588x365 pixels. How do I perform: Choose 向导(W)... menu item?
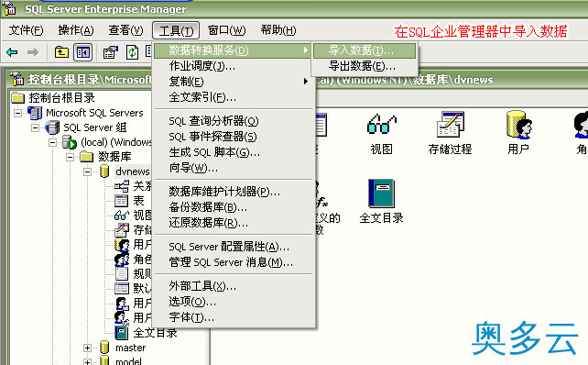234,168
